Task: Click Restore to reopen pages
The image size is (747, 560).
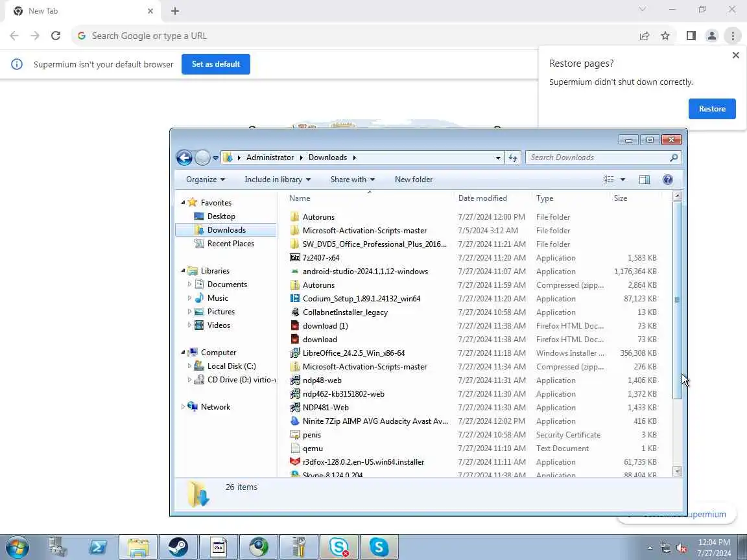Action: point(712,109)
